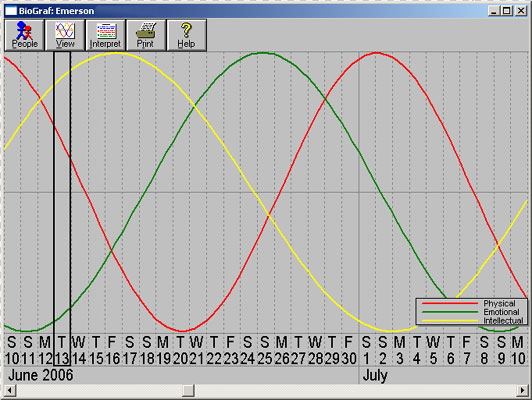This screenshot has width=532, height=400.
Task: Click the red Physical legend line
Action: point(450,303)
